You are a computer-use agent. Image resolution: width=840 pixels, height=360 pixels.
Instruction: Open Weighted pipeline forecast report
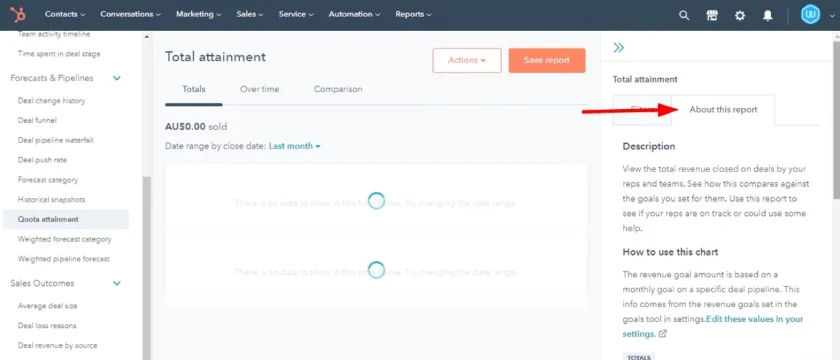(x=64, y=259)
